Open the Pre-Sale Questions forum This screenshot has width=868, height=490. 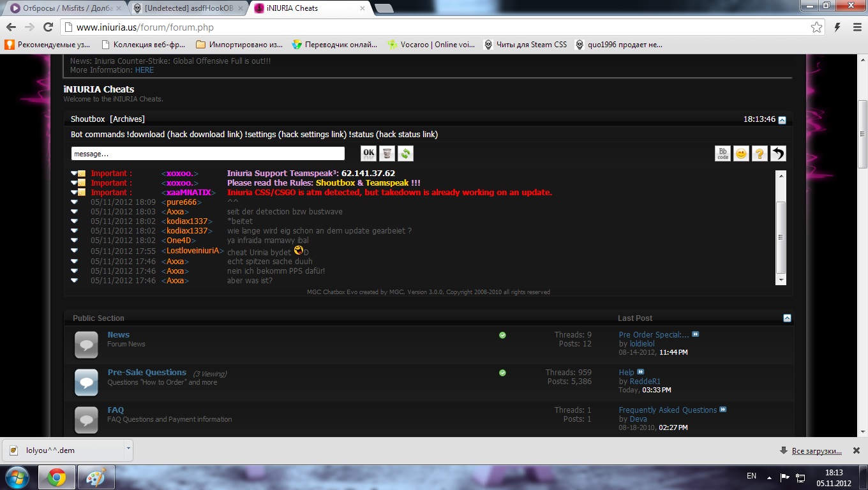[147, 372]
